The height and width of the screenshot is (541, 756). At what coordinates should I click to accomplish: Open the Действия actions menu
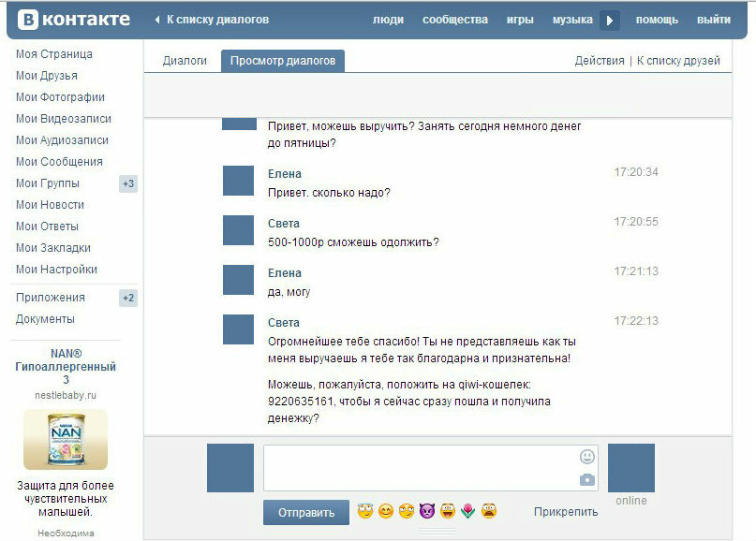point(600,61)
